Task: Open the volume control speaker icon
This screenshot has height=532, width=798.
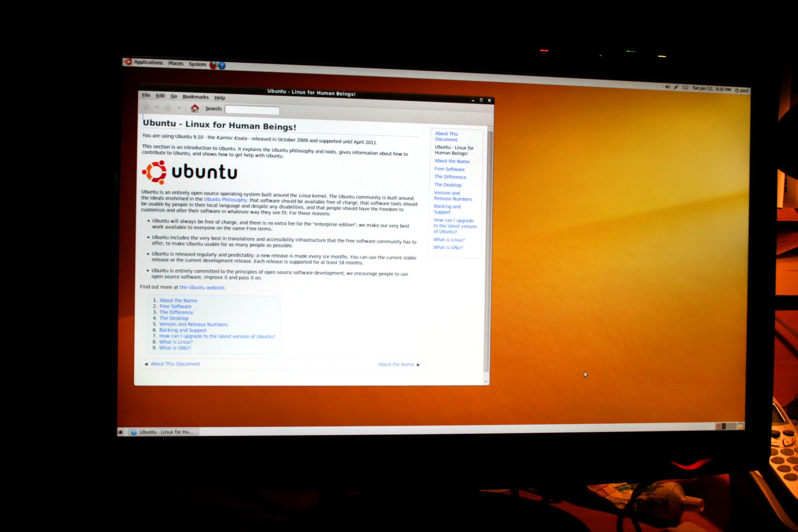Action: pyautogui.click(x=667, y=87)
